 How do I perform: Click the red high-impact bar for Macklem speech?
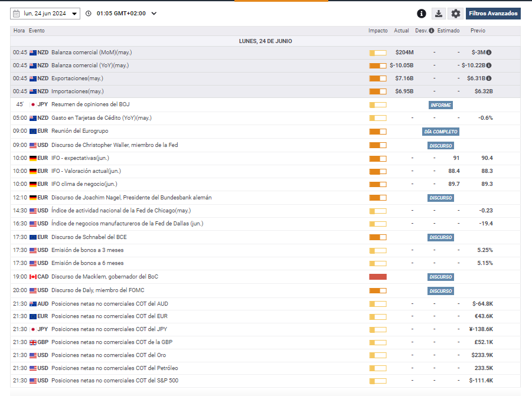[x=377, y=277]
